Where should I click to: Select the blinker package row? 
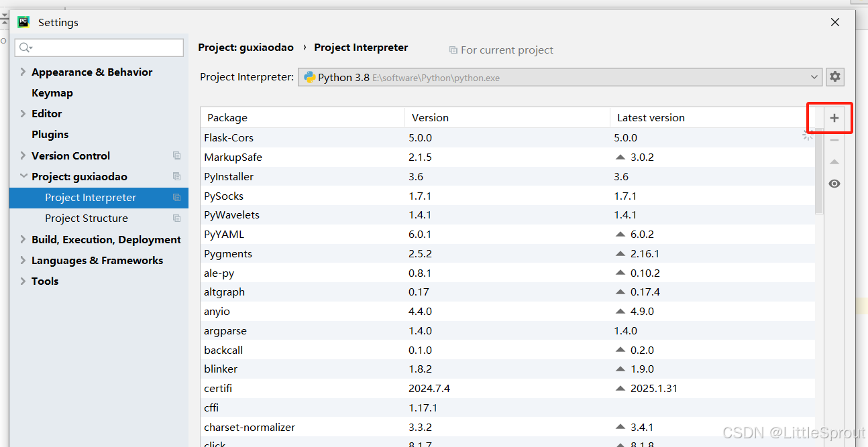click(508, 369)
